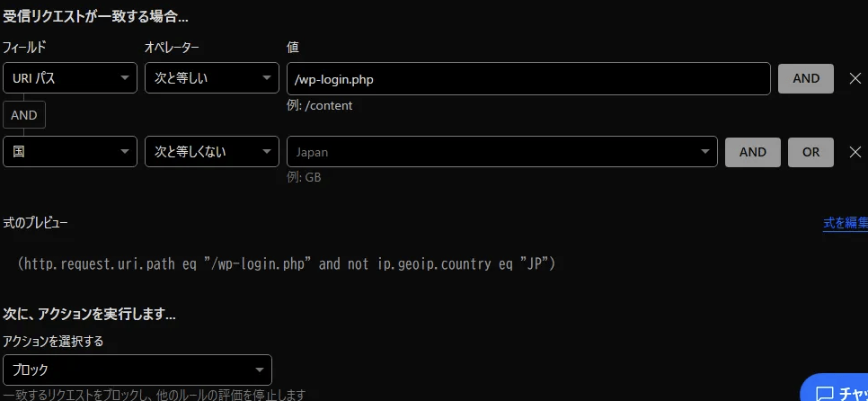This screenshot has width=868, height=401.
Task: Open the 次と等しい operator dropdown
Action: point(212,78)
